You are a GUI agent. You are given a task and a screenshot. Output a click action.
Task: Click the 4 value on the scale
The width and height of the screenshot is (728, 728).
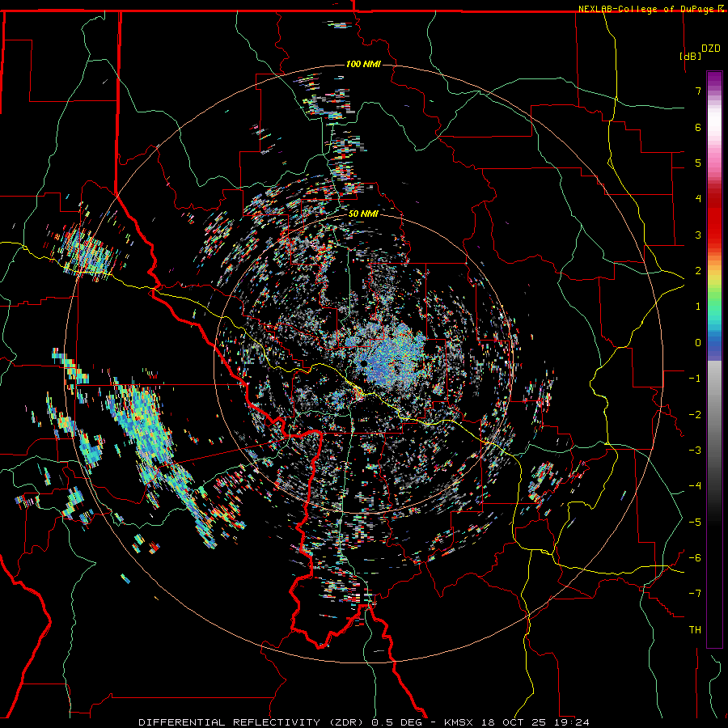point(698,199)
